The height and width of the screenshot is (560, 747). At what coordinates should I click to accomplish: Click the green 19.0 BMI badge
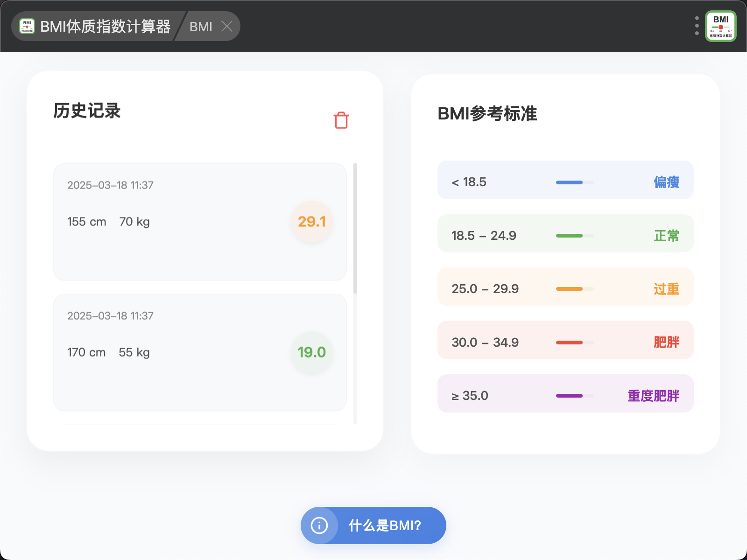pyautogui.click(x=312, y=352)
